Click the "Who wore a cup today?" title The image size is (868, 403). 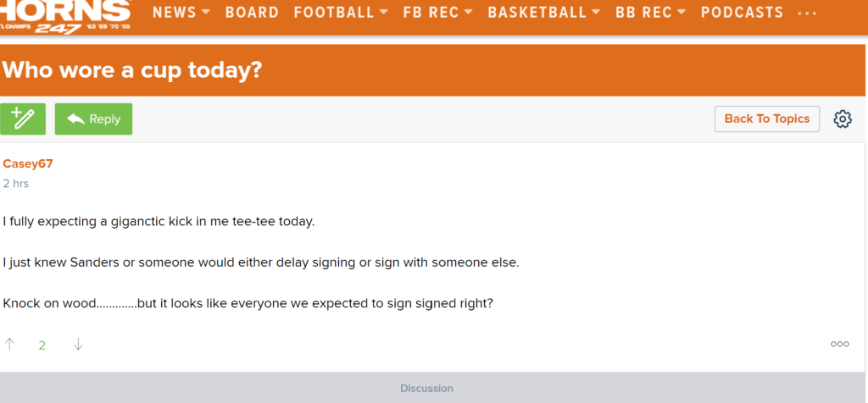[131, 70]
